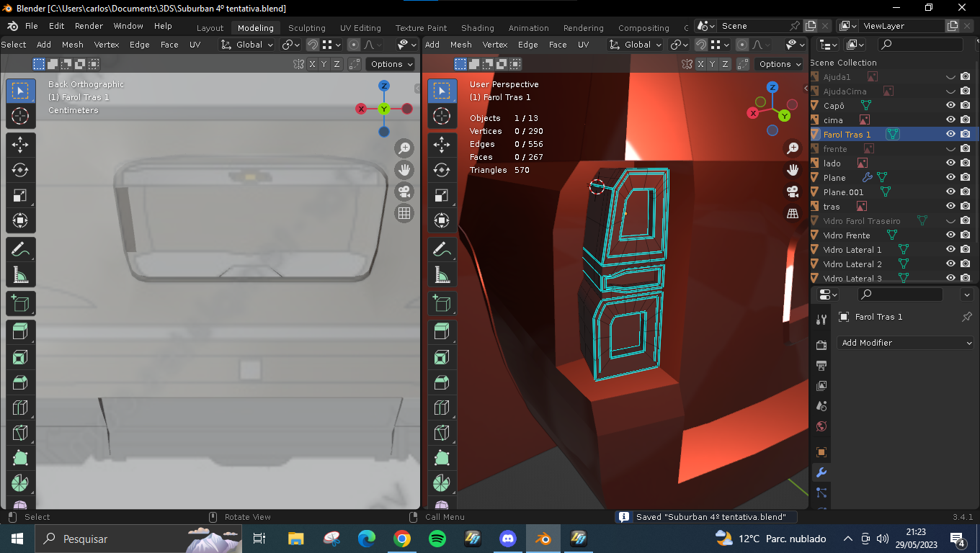Pin the Farol Tras 1 properties context

click(x=967, y=317)
